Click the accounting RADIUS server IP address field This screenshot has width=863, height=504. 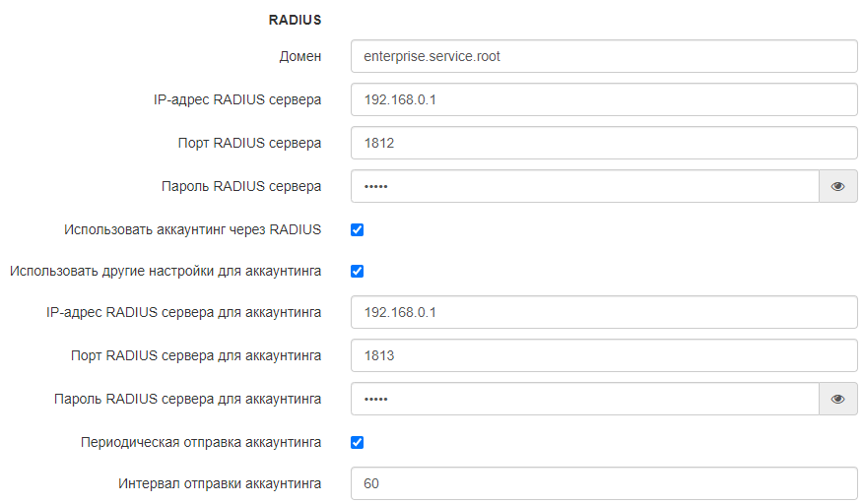point(603,312)
